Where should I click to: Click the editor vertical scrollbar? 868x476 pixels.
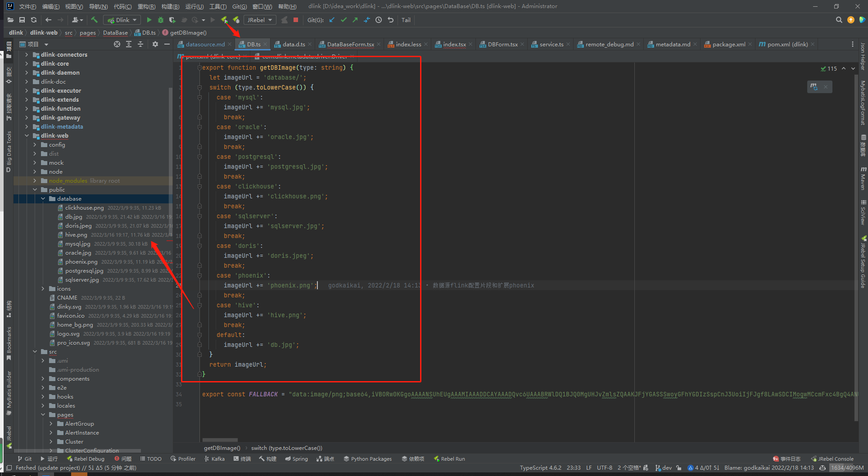tap(856, 248)
